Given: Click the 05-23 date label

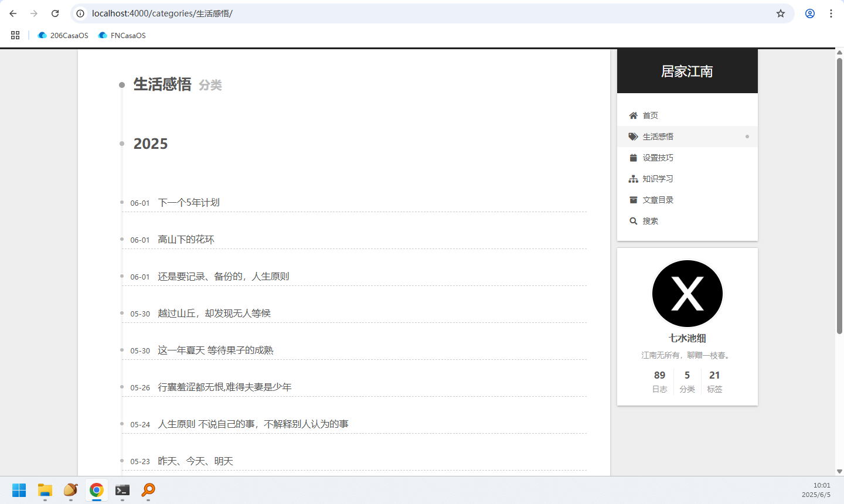Looking at the screenshot, I should click(x=140, y=461).
